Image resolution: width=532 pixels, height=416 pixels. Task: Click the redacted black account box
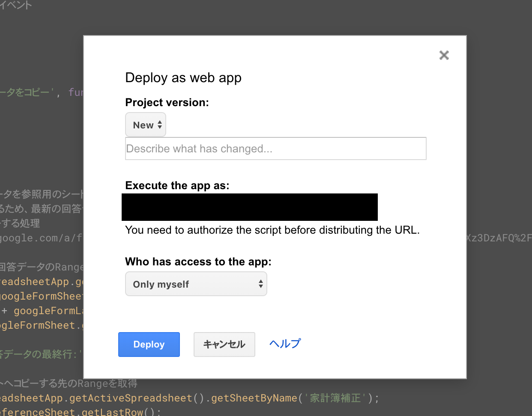(250, 207)
